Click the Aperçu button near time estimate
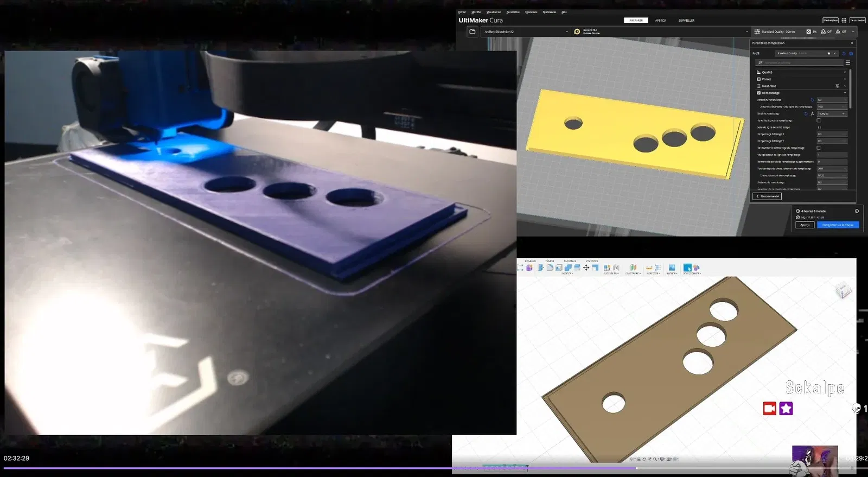868x477 pixels. [805, 225]
